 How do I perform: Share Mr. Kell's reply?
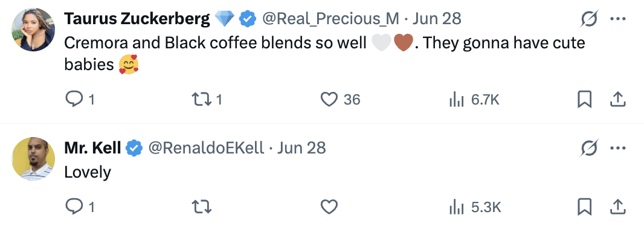tap(618, 207)
